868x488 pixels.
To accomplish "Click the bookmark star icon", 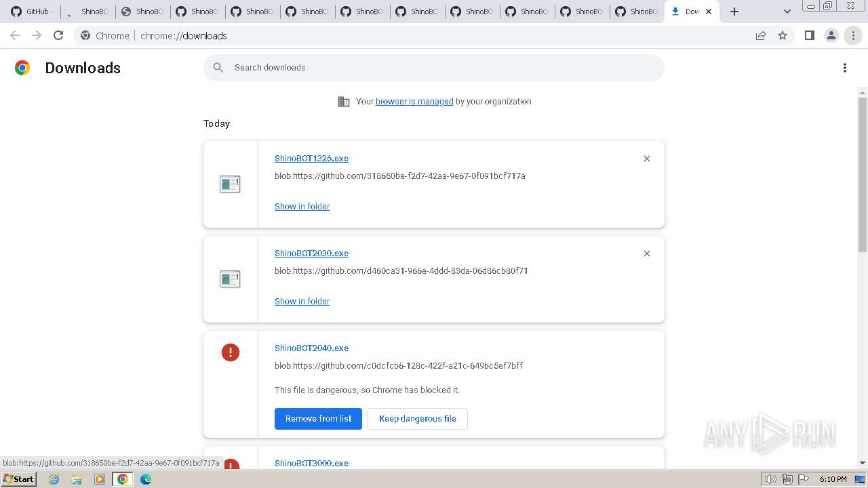I will 783,36.
